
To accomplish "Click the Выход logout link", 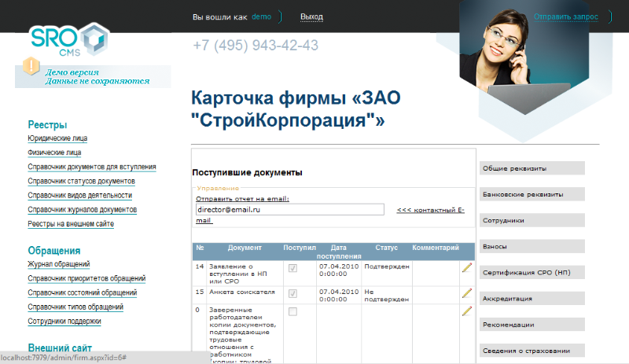I will tap(311, 17).
